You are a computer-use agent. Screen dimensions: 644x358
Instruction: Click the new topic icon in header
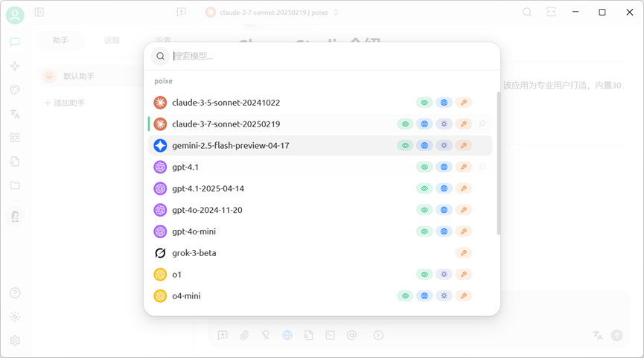tap(181, 13)
